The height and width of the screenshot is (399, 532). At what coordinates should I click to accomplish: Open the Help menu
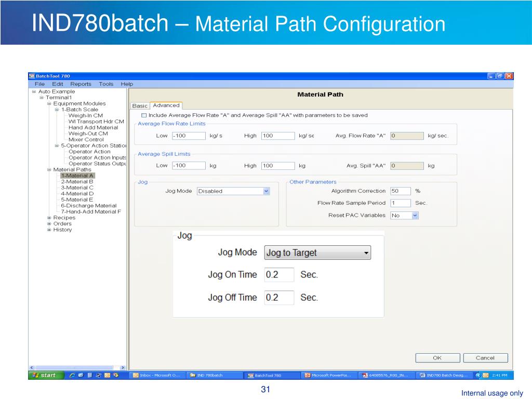[127, 84]
